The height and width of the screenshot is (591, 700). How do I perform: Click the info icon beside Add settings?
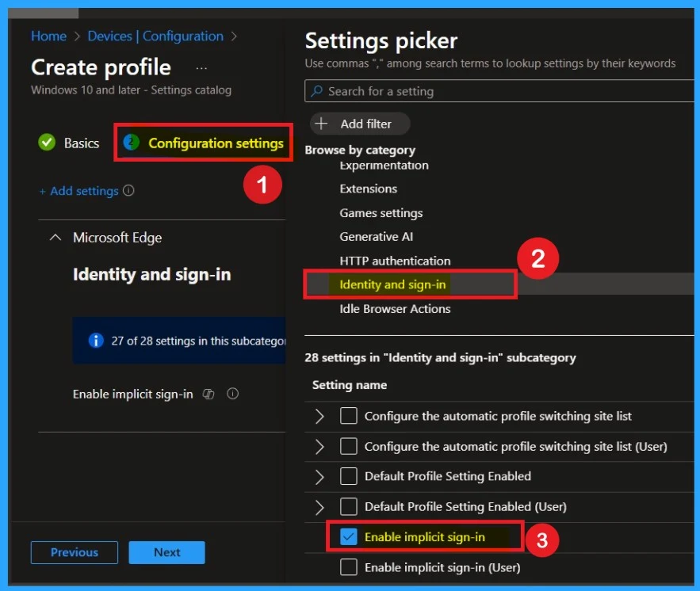click(128, 190)
